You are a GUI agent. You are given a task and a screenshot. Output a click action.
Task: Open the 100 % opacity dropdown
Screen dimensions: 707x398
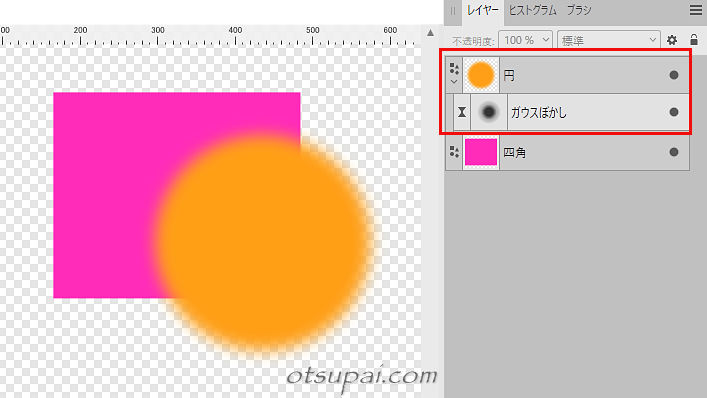[525, 40]
